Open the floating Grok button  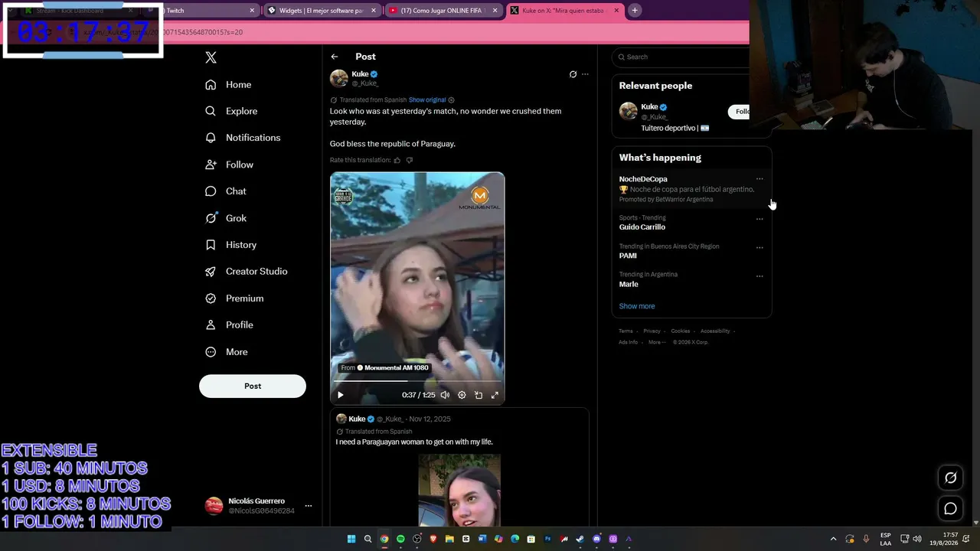point(950,478)
